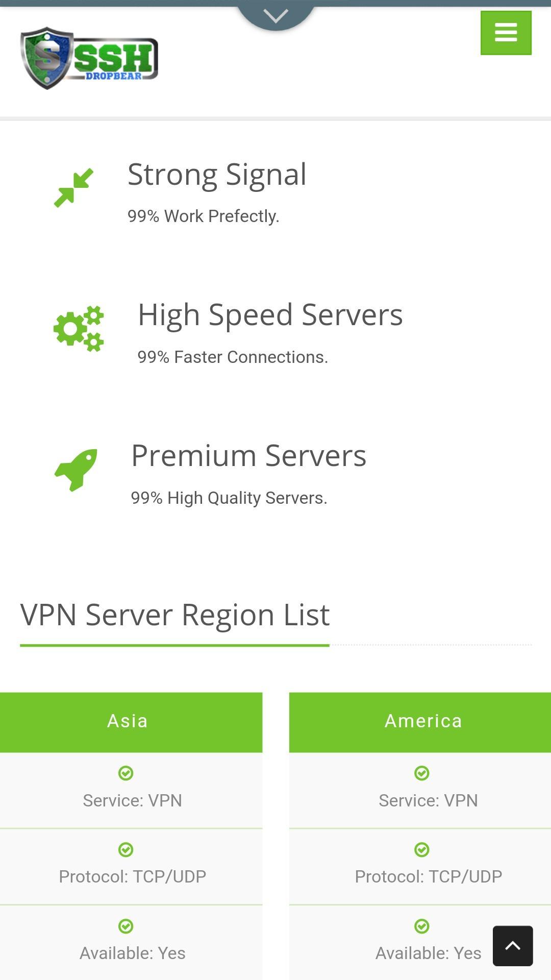Click the Strong Signal heading
Viewport: 551px width, 980px height.
point(217,175)
